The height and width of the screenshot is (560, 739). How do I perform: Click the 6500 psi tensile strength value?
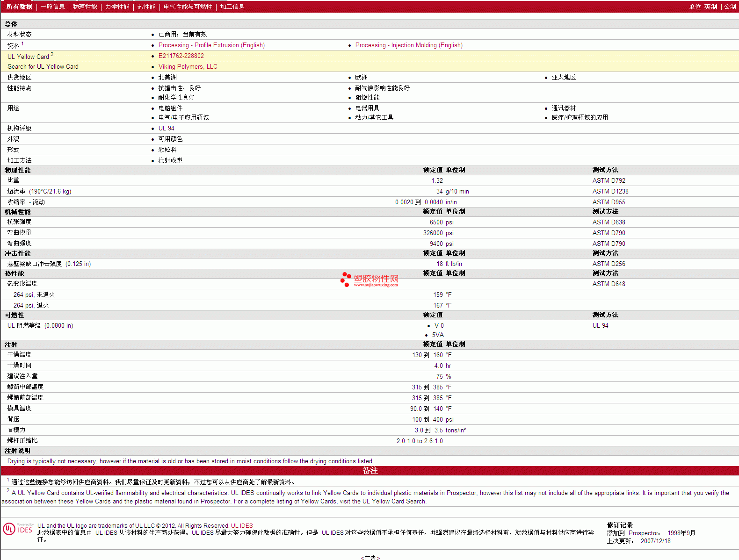[x=442, y=222]
